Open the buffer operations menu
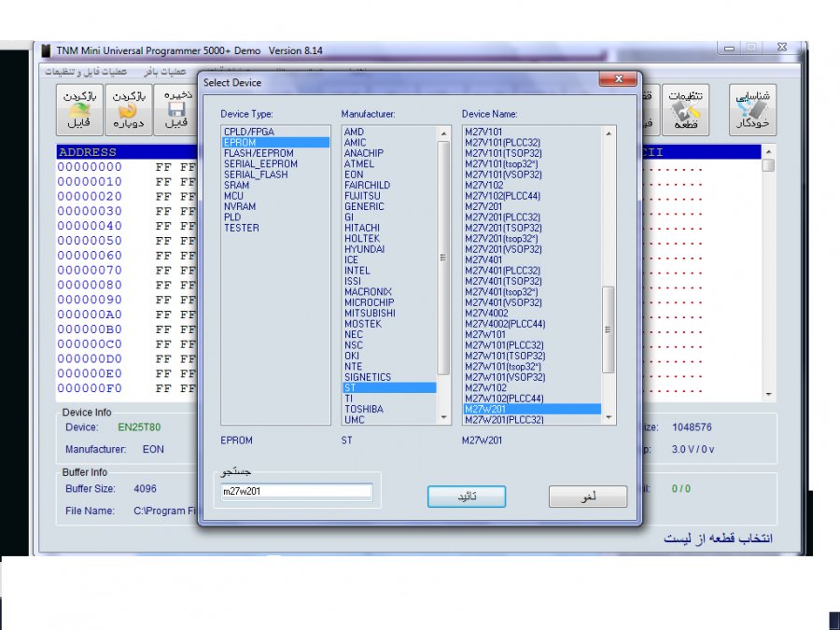 click(x=164, y=71)
